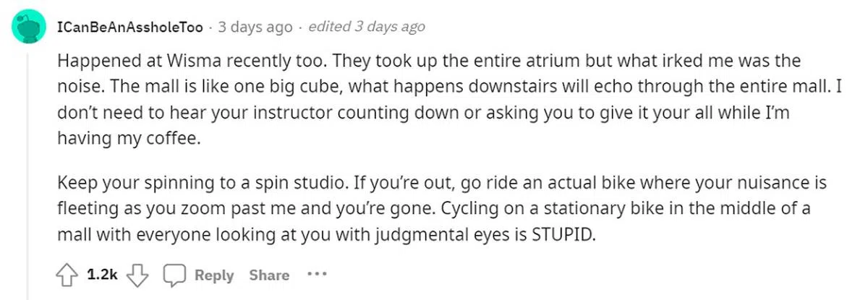This screenshot has width=868, height=300.
Task: Click the commenter's Reddit avatar icon
Action: pos(28,29)
